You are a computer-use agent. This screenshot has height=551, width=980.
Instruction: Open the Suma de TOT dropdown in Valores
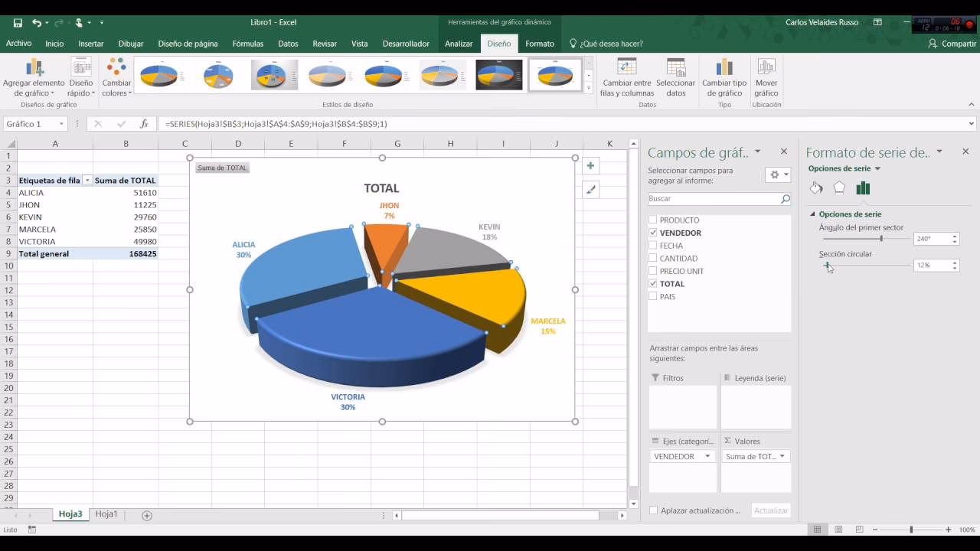tap(782, 455)
